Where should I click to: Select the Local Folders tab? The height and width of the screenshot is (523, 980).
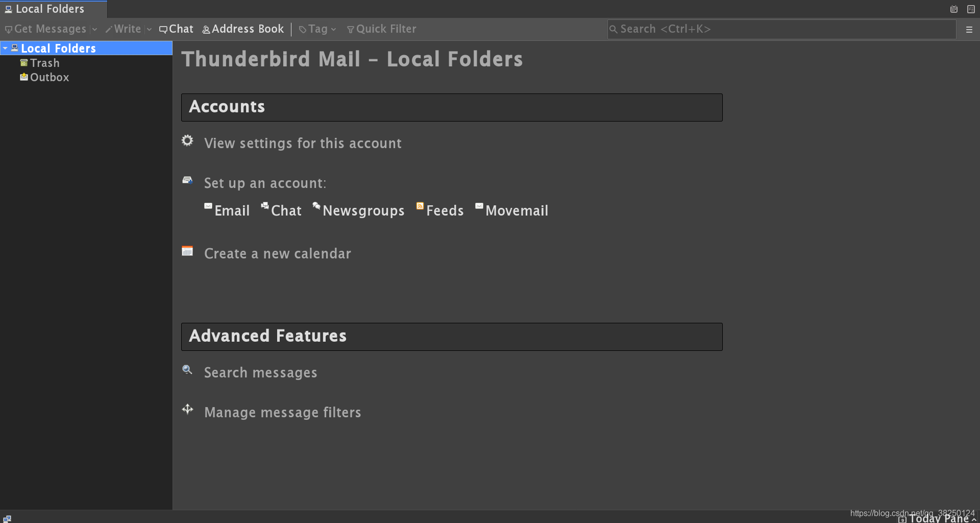(54, 9)
